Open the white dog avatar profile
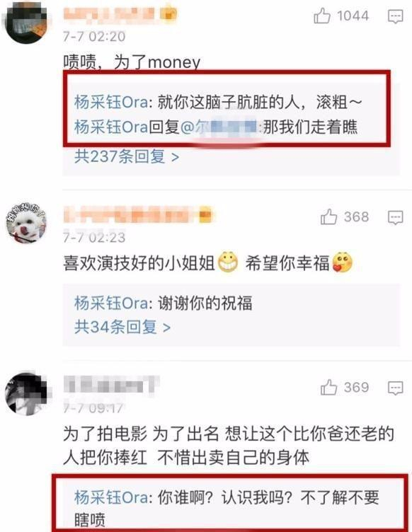Image resolution: width=412 pixels, height=532 pixels. 25,224
